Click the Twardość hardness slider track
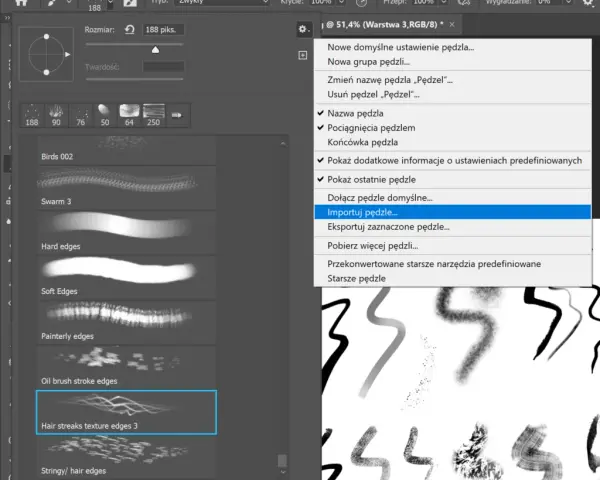 click(x=134, y=79)
